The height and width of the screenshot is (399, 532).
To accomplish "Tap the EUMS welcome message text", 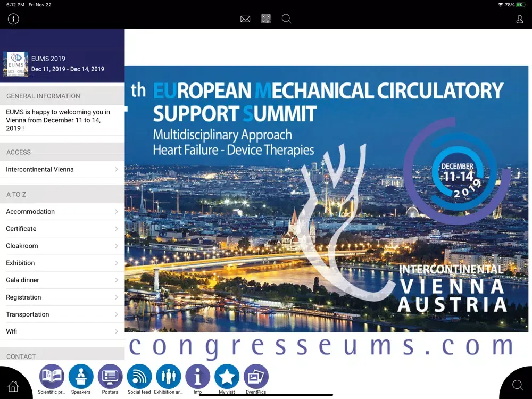I will [57, 120].
